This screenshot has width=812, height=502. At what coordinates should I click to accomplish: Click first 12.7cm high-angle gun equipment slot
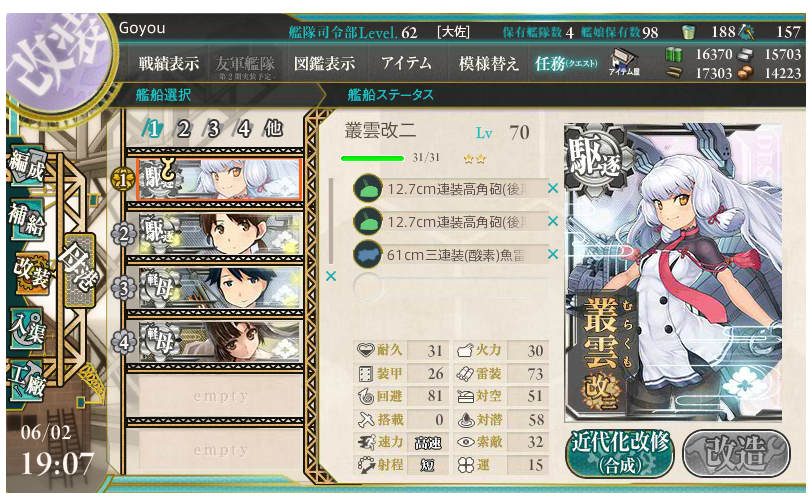coord(450,189)
